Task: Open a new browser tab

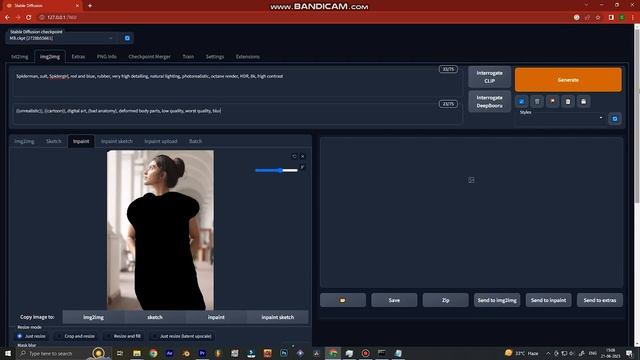Action: click(x=90, y=6)
